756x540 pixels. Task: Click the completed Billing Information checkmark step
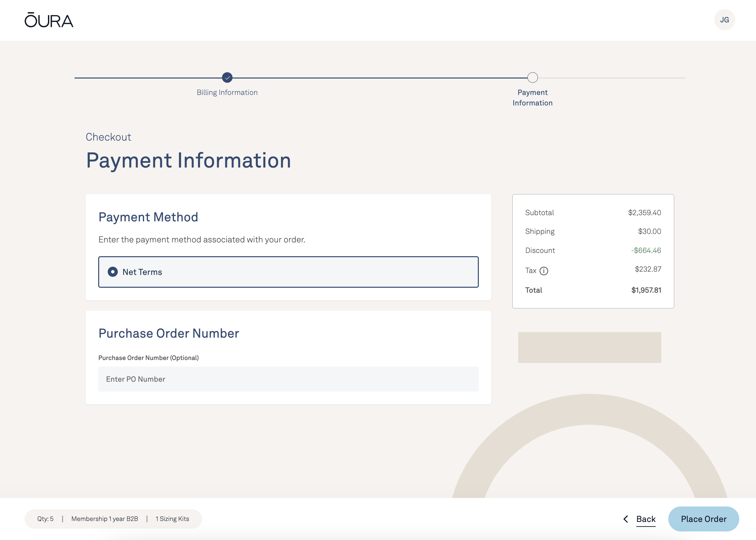(227, 78)
